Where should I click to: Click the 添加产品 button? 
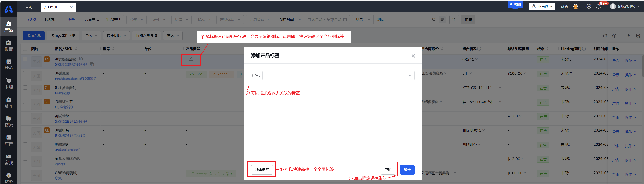click(x=34, y=36)
